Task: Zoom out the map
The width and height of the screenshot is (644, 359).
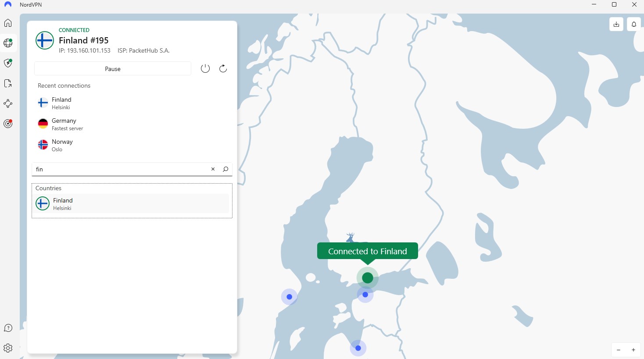Action: click(619, 350)
